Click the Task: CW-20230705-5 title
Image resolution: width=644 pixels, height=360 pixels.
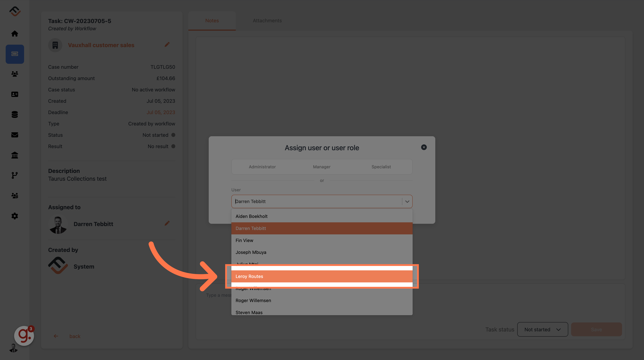[79, 21]
